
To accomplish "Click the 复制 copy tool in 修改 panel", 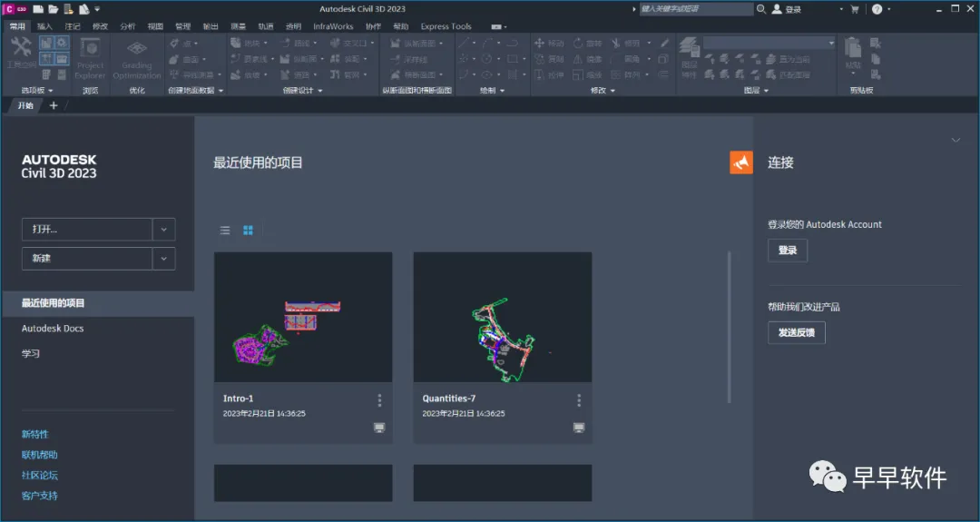I will [x=549, y=59].
